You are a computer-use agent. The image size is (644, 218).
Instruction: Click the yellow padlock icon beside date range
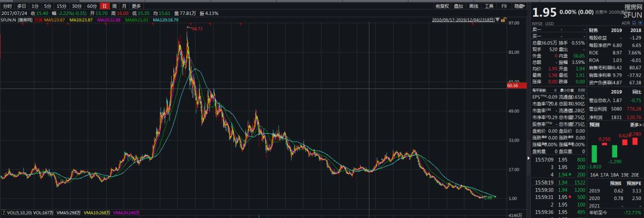click(503, 20)
